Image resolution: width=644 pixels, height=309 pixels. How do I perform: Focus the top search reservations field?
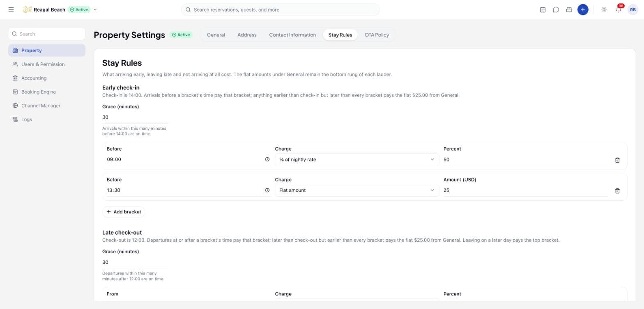point(281,9)
